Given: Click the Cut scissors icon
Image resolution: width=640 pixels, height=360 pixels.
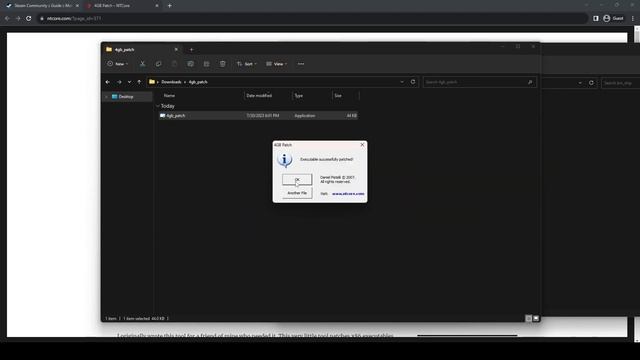Looking at the screenshot, I should point(142,64).
